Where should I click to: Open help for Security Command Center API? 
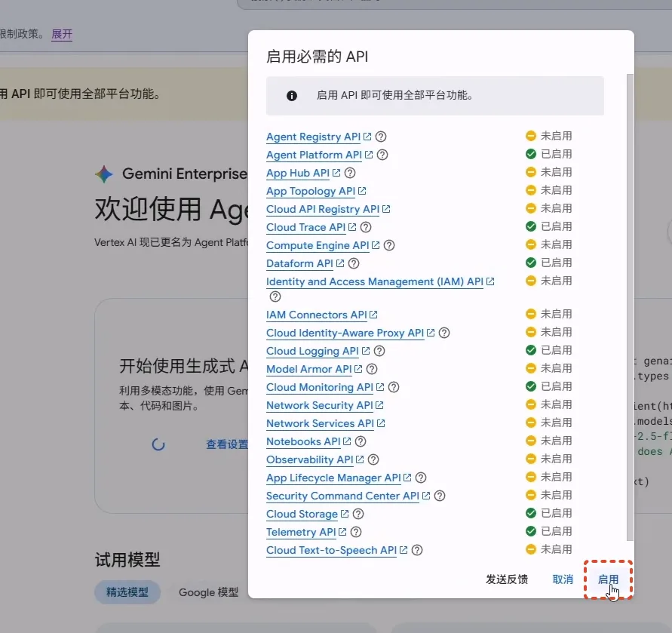440,496
